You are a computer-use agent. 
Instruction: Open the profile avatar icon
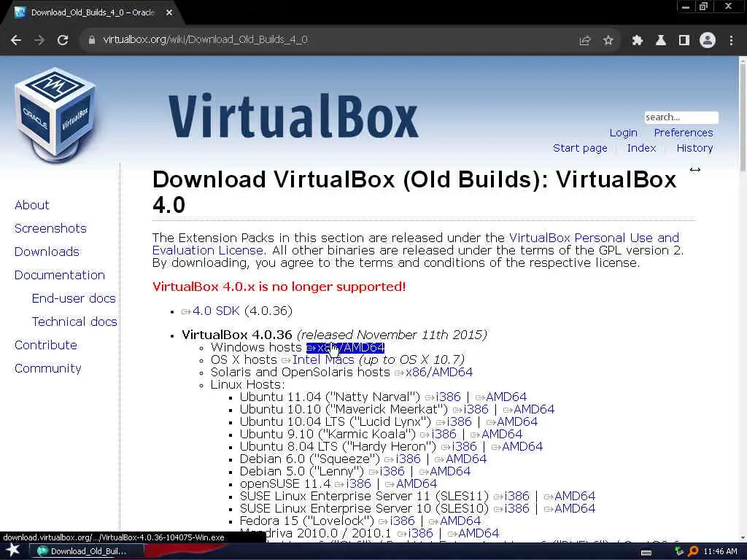point(708,41)
